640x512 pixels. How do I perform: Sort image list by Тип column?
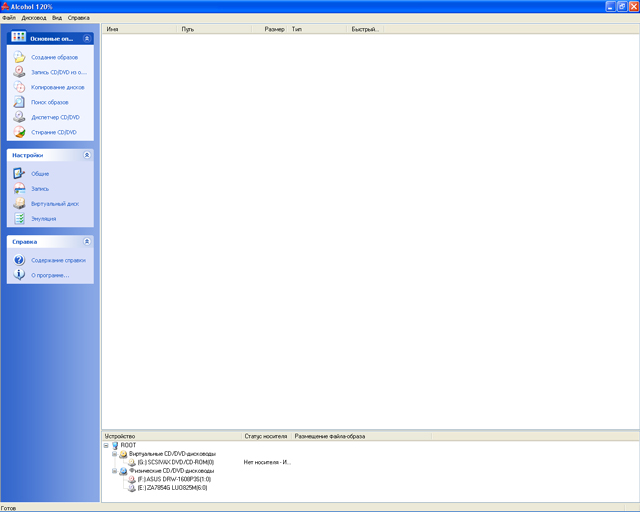[318, 29]
